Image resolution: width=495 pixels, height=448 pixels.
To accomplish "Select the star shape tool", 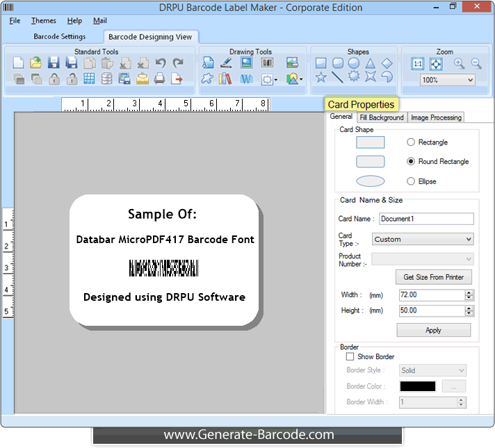I will point(320,78).
